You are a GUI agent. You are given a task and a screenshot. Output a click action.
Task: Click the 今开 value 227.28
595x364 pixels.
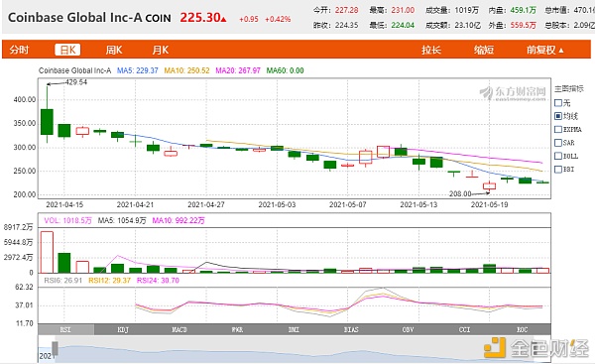pyautogui.click(x=346, y=10)
